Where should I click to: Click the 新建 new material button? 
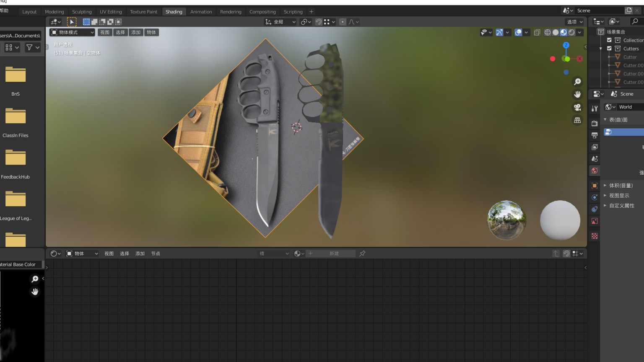pos(334,253)
